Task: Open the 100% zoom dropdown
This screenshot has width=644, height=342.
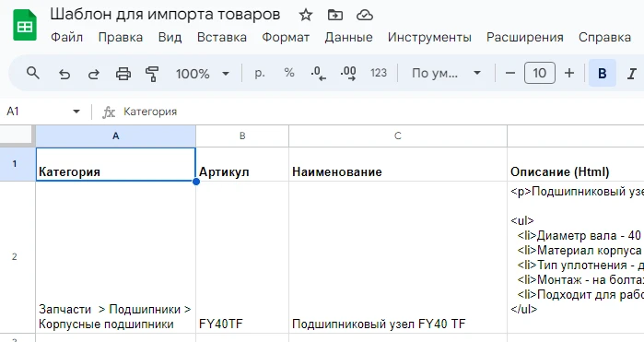Action: tap(203, 74)
